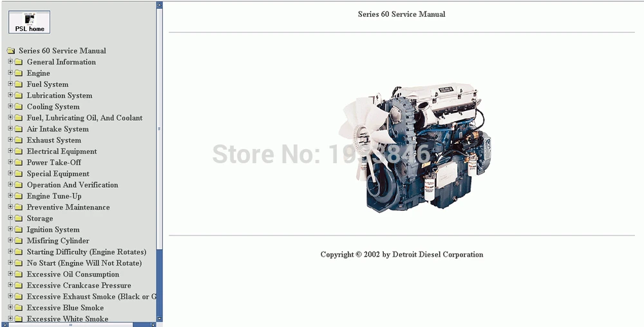Click the No Start folder icon

coord(19,263)
